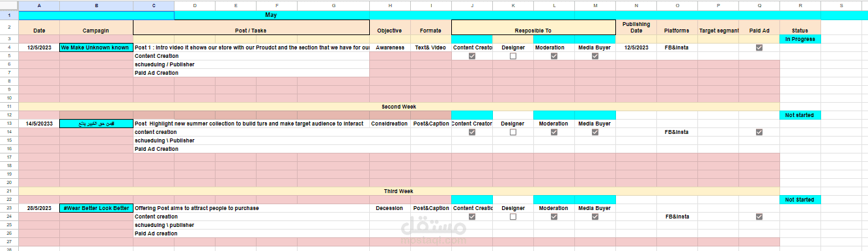Select the 'May' title cell
Screen dimensions: 868x251
pyautogui.click(x=272, y=15)
